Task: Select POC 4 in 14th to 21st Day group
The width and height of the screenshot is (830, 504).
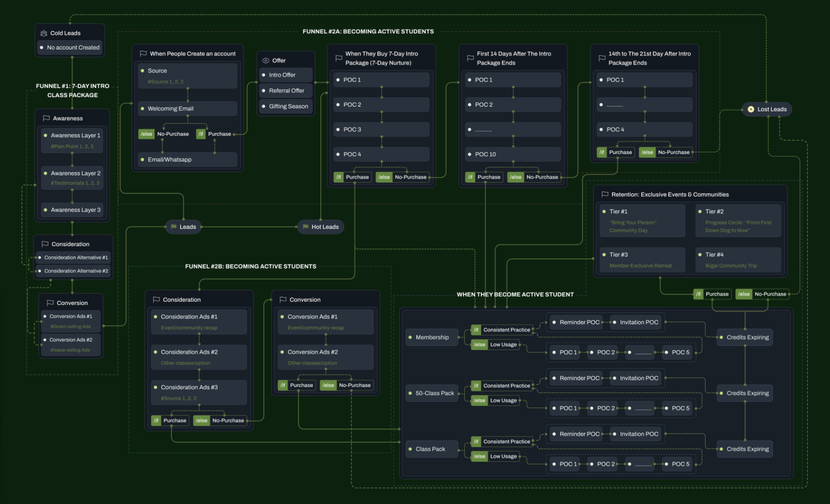Action: click(645, 130)
